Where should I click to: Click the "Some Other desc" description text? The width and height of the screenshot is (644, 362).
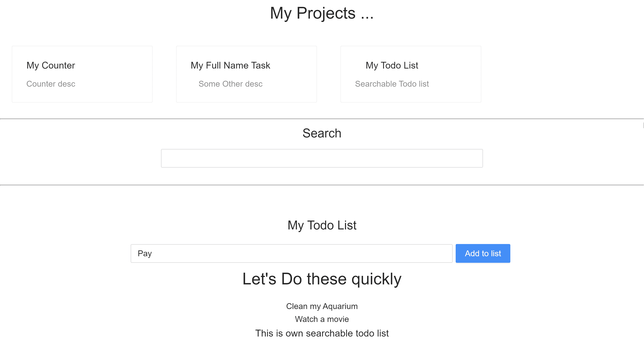point(230,84)
